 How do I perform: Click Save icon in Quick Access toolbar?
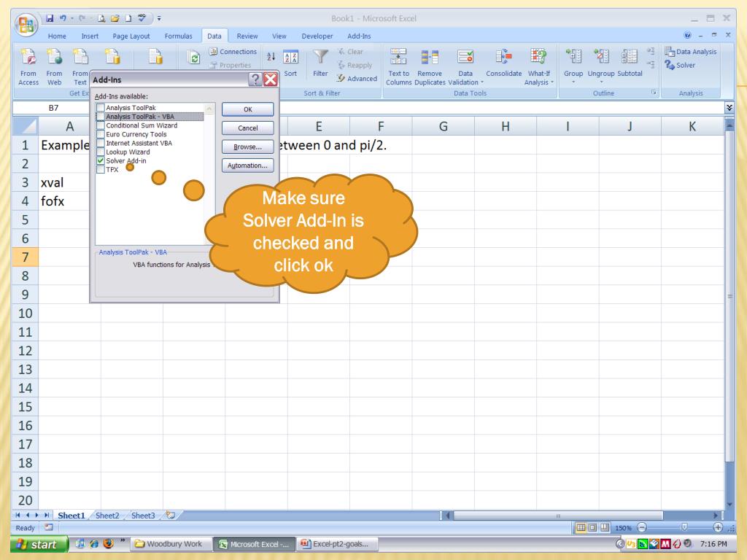point(50,18)
